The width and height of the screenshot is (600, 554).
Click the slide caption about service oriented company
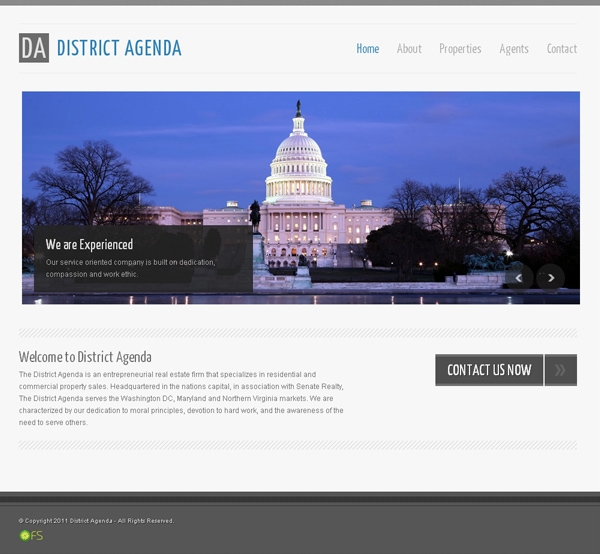pyautogui.click(x=130, y=268)
